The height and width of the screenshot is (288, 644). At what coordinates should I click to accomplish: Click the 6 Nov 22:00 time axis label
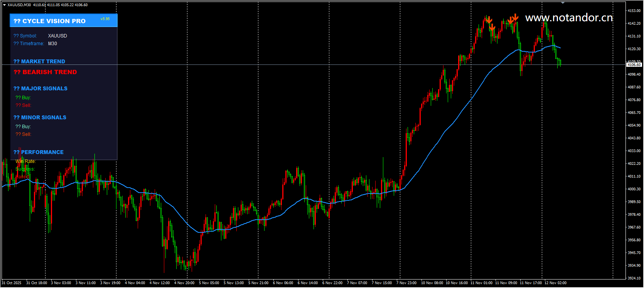pos(332,283)
